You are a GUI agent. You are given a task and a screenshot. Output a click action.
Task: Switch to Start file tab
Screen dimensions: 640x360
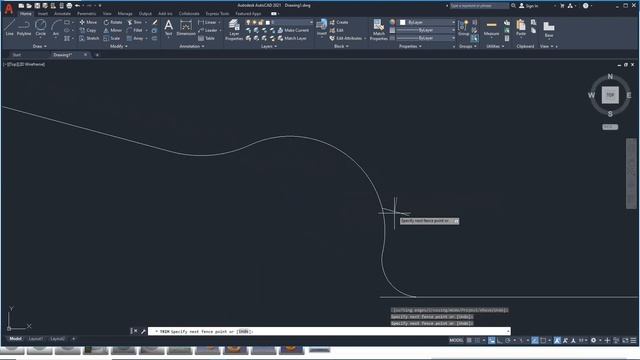coord(17,55)
